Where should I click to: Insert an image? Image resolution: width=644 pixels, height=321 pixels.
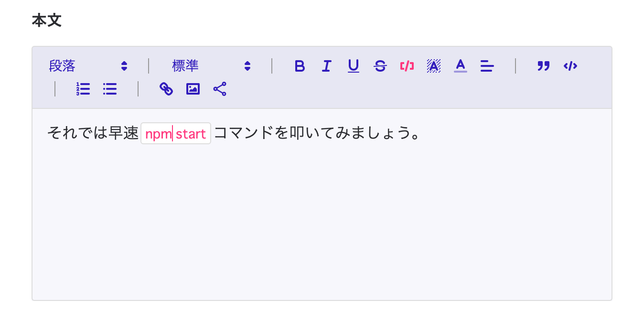[x=193, y=89]
